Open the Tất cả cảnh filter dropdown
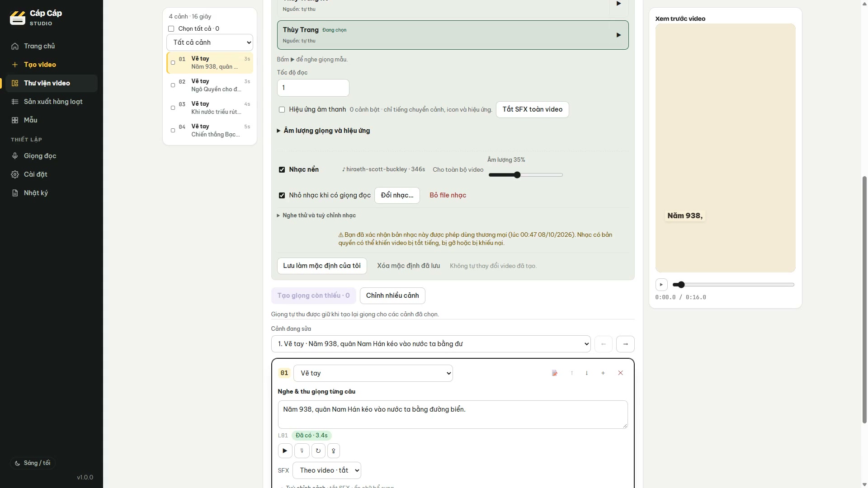The image size is (868, 488). [x=210, y=42]
